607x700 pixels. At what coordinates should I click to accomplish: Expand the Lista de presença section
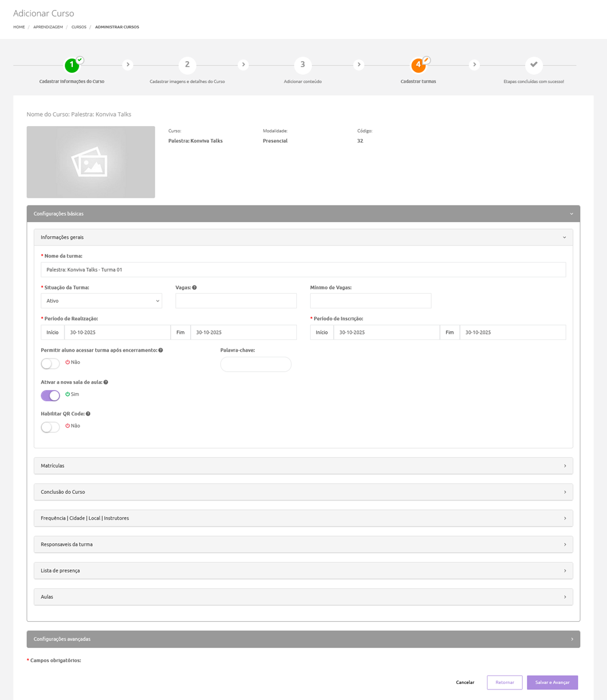point(303,571)
